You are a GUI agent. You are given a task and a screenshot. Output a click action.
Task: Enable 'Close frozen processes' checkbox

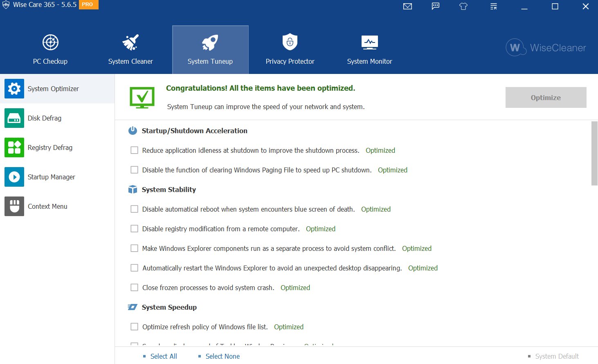pyautogui.click(x=134, y=288)
